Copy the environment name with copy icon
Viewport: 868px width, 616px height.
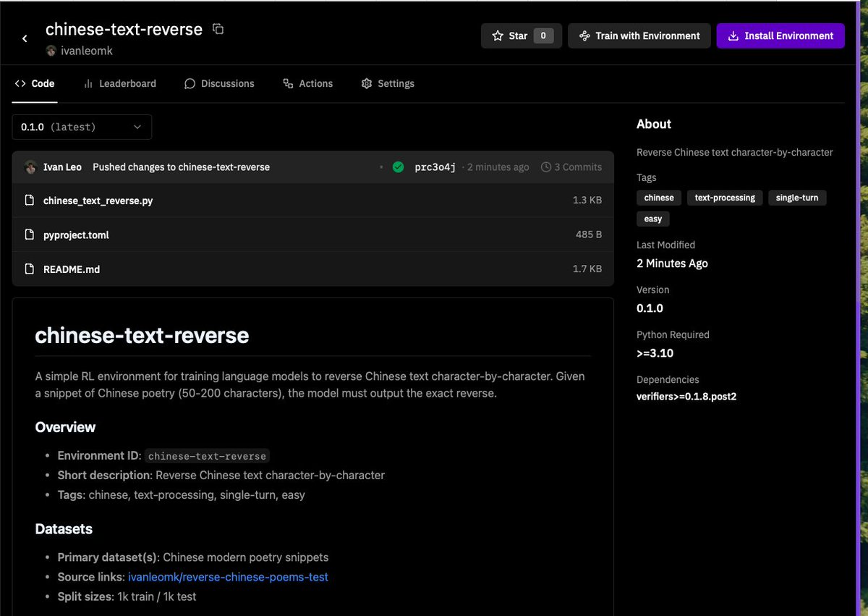point(218,29)
